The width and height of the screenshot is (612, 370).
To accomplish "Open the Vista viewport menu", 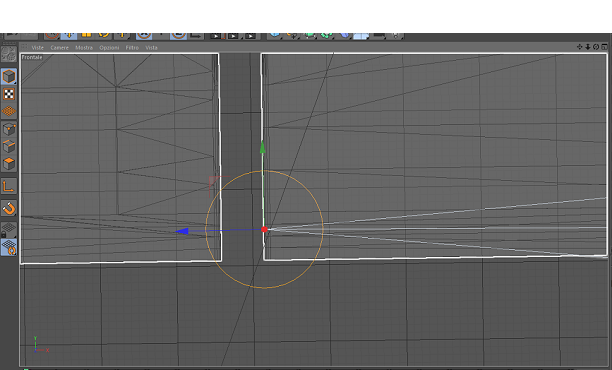I will click(151, 48).
